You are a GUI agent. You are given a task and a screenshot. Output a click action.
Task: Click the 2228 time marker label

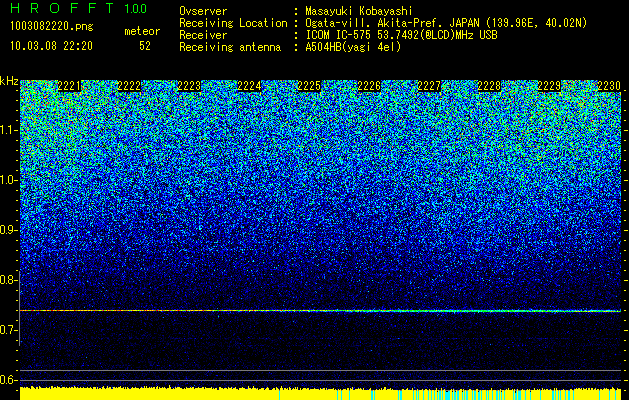pyautogui.click(x=489, y=86)
